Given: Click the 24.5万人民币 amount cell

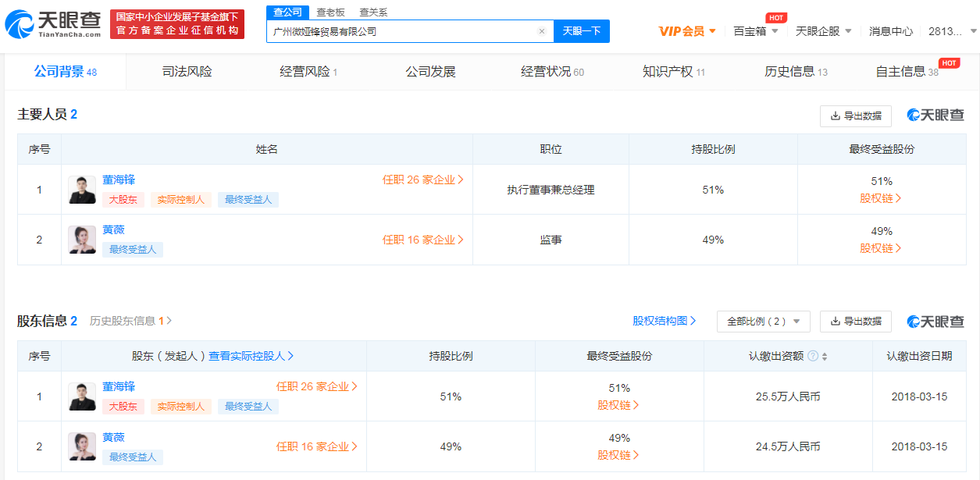Looking at the screenshot, I should (x=788, y=446).
